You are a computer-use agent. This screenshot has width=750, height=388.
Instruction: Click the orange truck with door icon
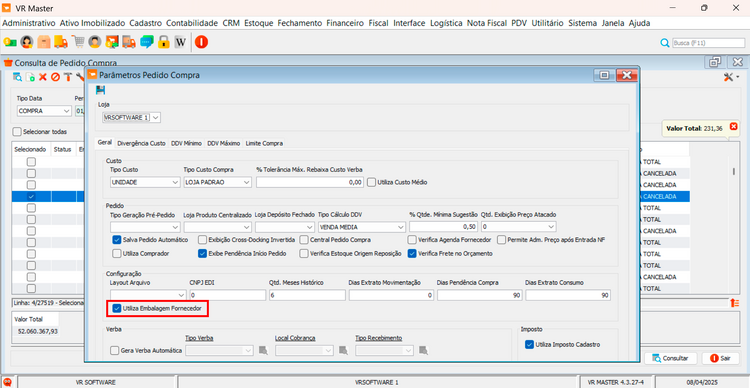point(129,42)
